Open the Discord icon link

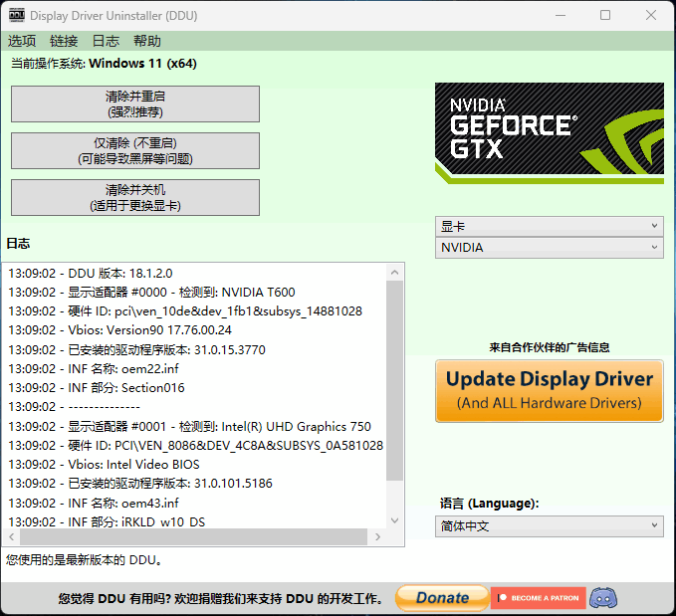point(603,598)
